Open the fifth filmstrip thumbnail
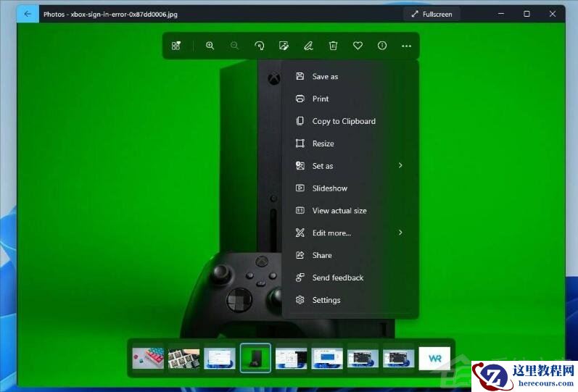This screenshot has width=578, height=392. pyautogui.click(x=291, y=358)
